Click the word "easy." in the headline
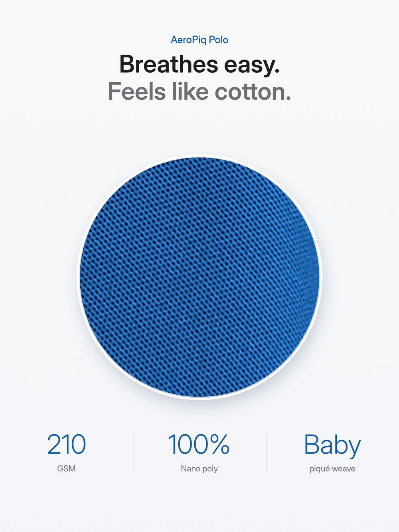The image size is (399, 532). [x=252, y=66]
